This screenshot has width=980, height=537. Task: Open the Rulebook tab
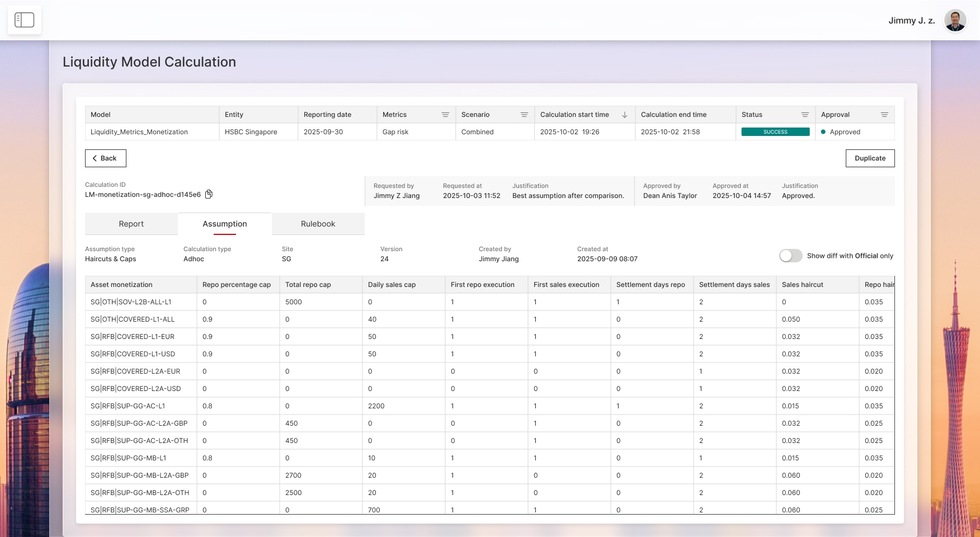tap(318, 224)
